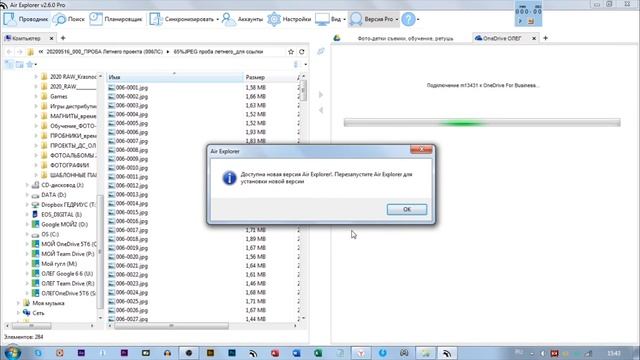Image resolution: width=640 pixels, height=360 pixels.
Task: Select EOS_DIGITAL (L:) drive
Action: [x=57, y=215]
